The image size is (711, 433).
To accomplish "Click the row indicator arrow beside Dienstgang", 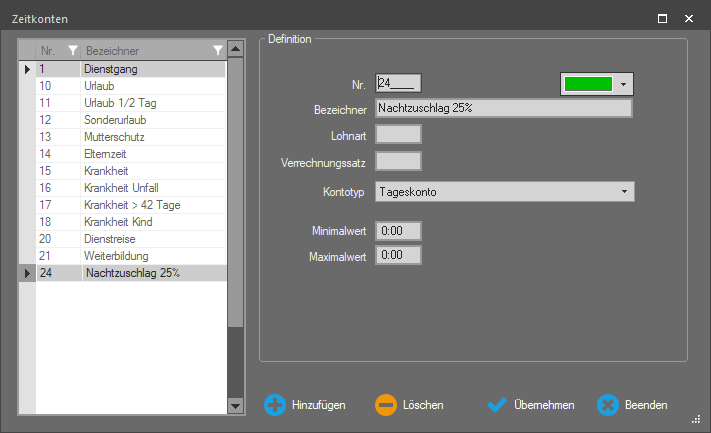I will click(x=27, y=70).
